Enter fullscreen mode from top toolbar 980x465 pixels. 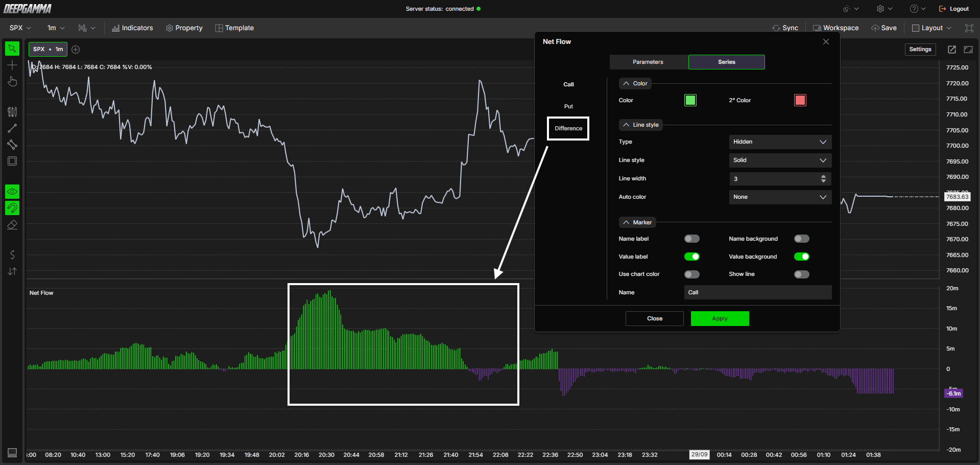click(x=969, y=28)
